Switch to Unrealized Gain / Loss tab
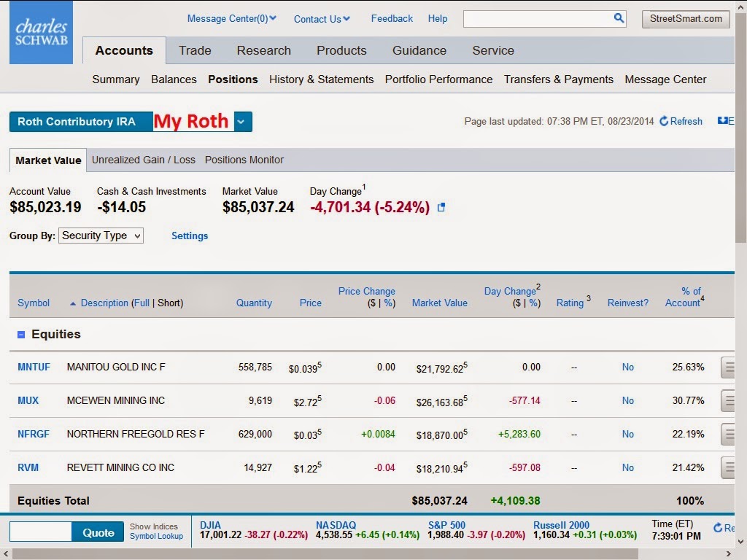The height and width of the screenshot is (560, 747). click(x=144, y=160)
